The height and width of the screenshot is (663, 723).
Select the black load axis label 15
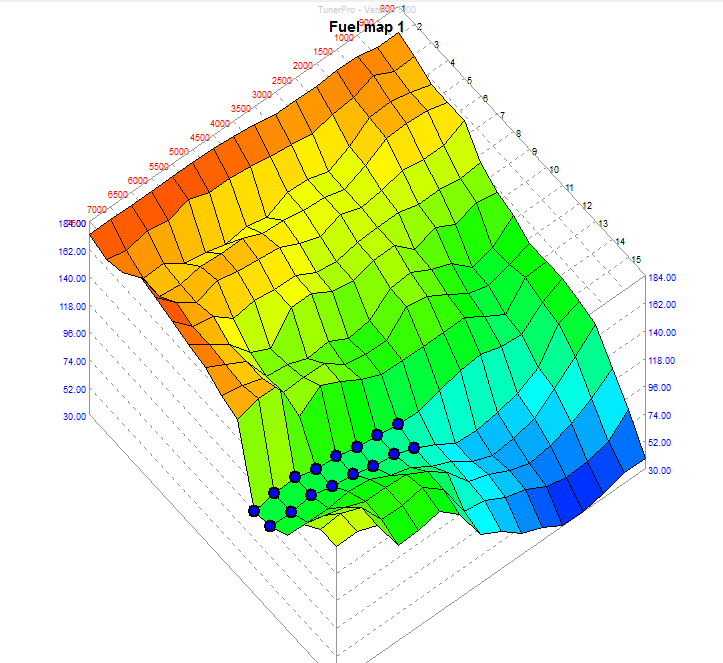(636, 260)
